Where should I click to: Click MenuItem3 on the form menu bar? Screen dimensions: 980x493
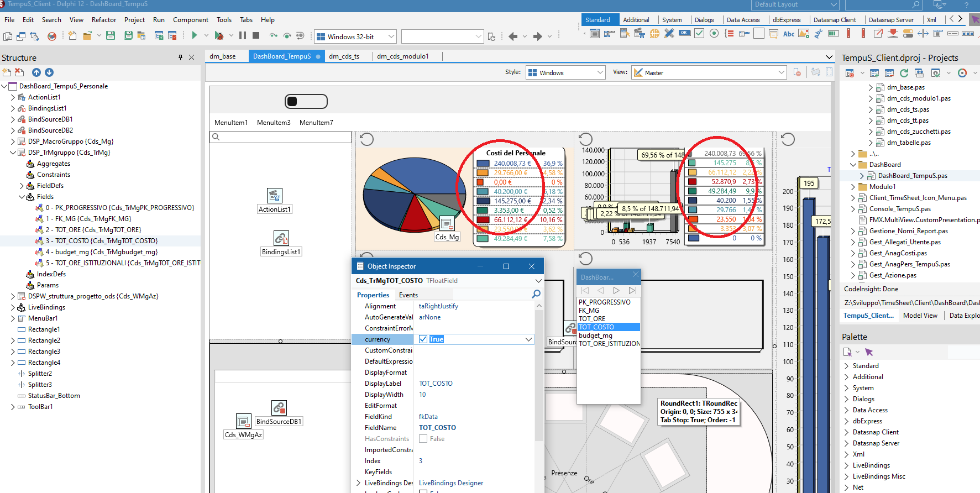[x=274, y=123]
